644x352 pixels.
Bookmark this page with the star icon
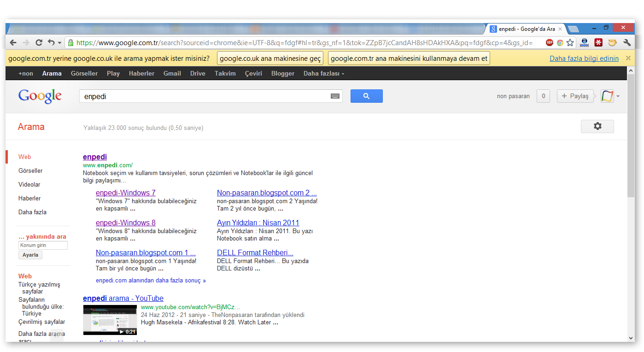point(570,43)
